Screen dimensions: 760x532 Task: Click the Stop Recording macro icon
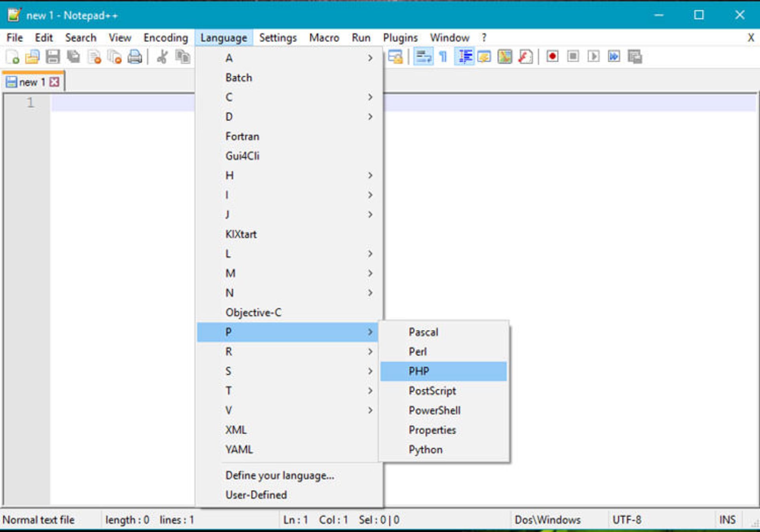(573, 57)
